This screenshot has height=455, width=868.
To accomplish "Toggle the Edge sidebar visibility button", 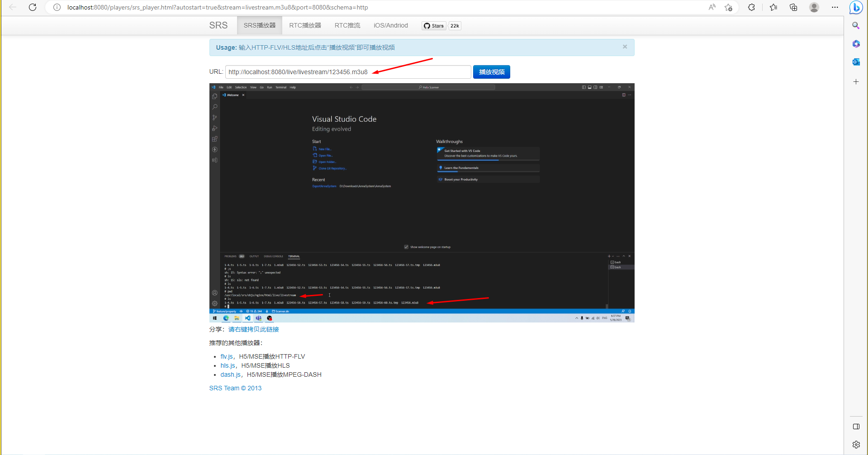I will click(x=856, y=427).
